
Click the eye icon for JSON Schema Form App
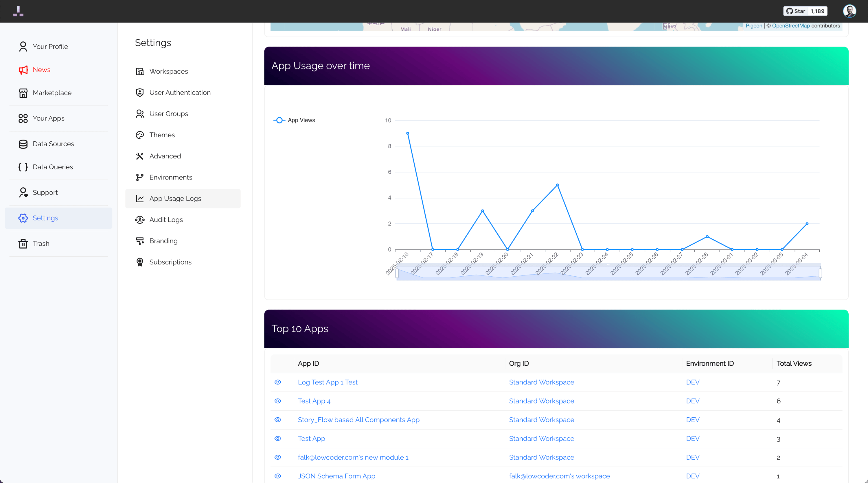point(278,476)
